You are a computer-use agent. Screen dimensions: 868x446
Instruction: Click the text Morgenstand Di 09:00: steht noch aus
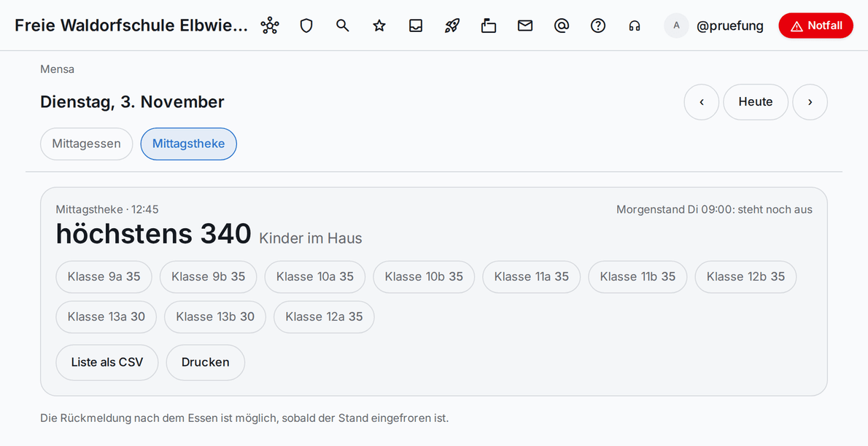[x=714, y=210]
